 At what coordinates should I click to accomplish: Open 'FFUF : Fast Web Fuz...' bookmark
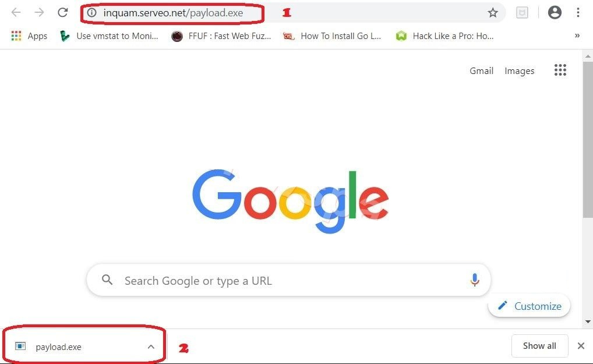pyautogui.click(x=221, y=36)
